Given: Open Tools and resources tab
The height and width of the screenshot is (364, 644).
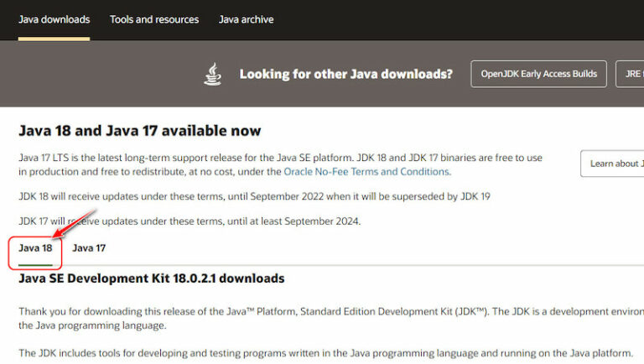Looking at the screenshot, I should [154, 19].
